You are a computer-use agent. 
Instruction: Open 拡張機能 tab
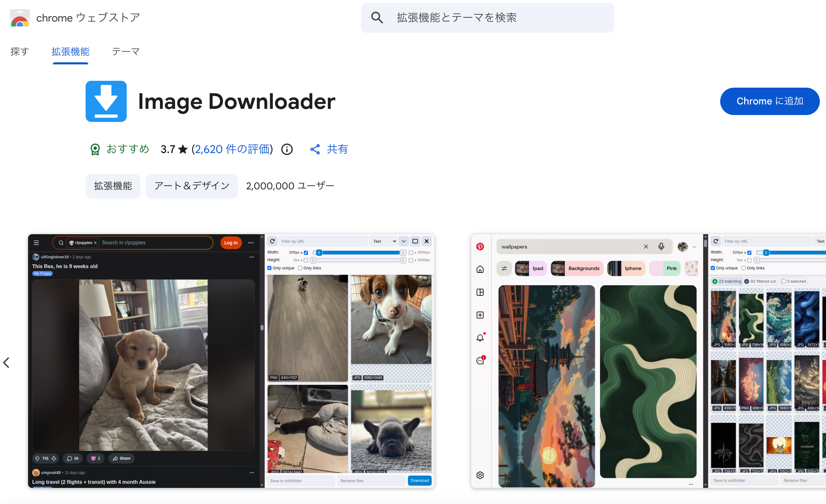point(71,52)
